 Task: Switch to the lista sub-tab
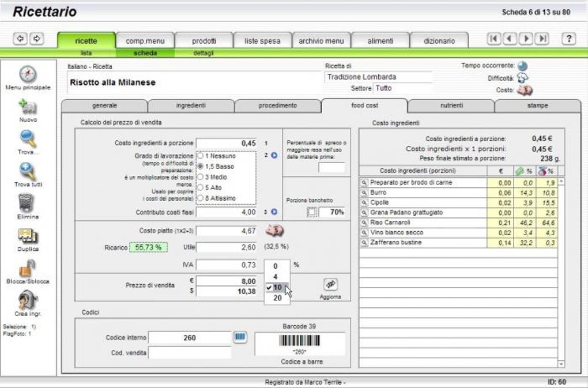point(86,53)
